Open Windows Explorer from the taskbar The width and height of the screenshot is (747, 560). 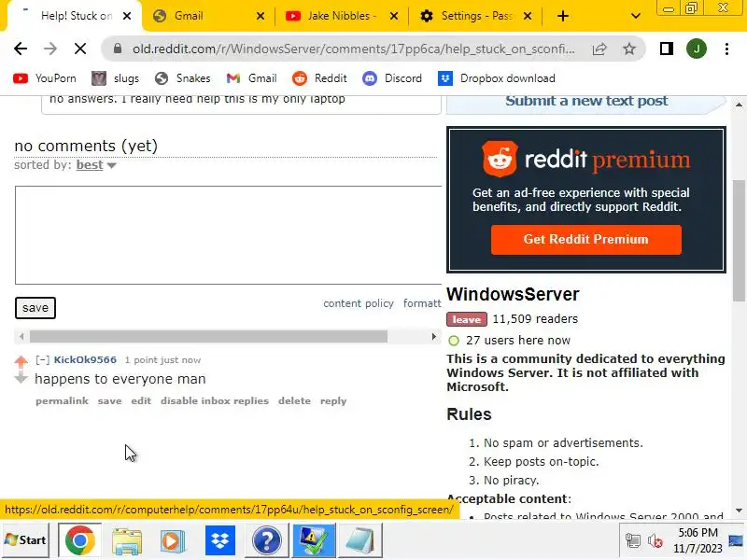pos(127,540)
